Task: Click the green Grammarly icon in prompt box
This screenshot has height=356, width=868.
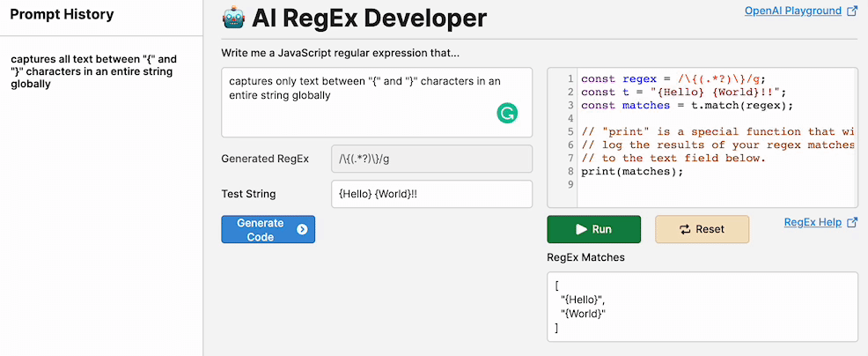Action: 507,112
